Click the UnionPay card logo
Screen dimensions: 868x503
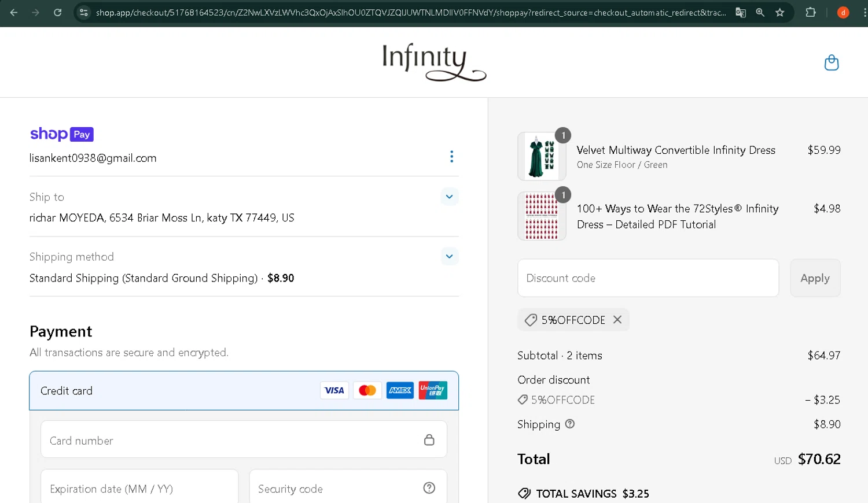(433, 390)
